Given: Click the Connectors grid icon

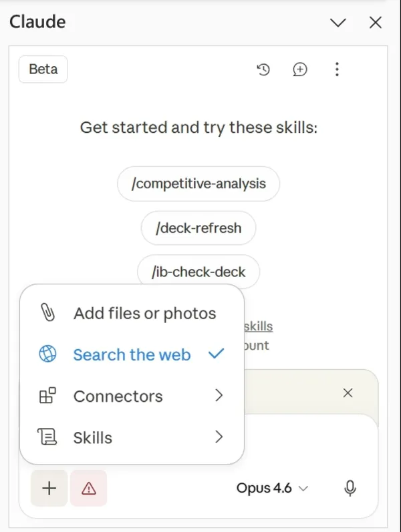Looking at the screenshot, I should 47,396.
